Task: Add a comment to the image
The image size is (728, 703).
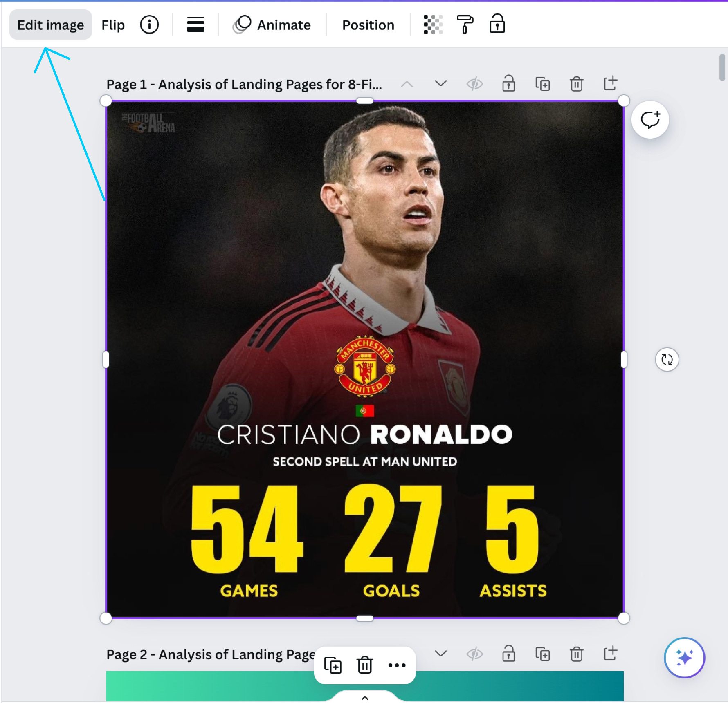Action: 650,120
